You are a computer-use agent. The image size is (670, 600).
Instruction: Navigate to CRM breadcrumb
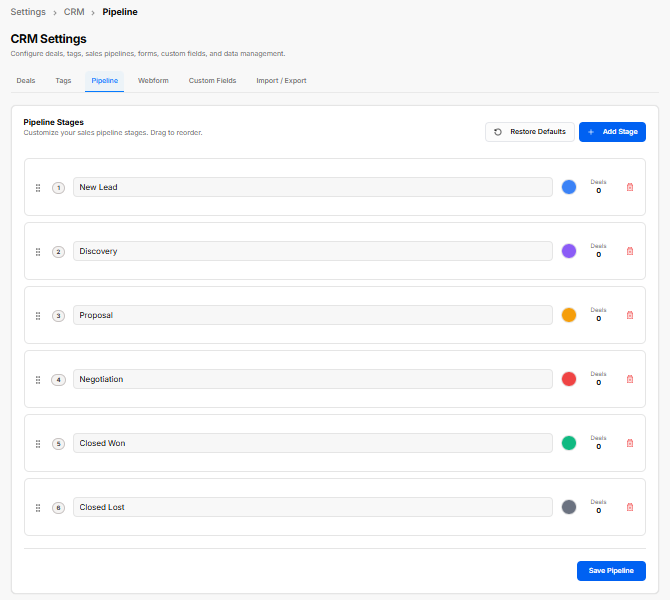click(74, 12)
